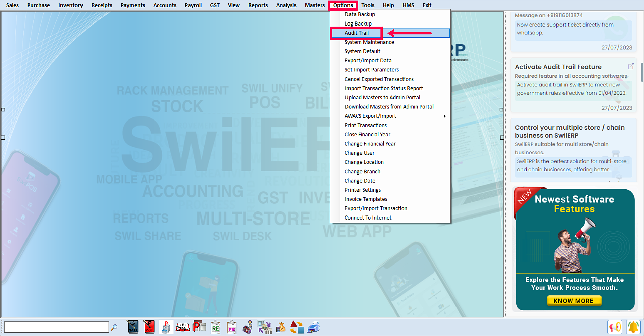
Task: Open the Order Book toolbar icon
Action: 183,327
